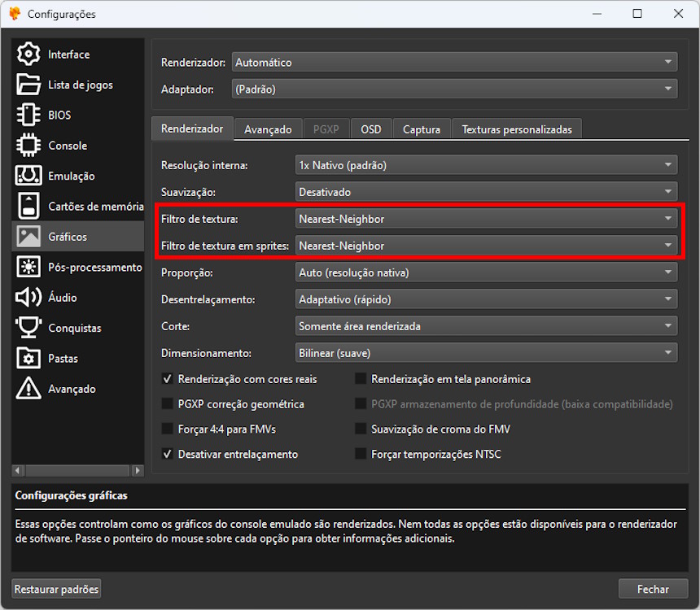Select the Cartões de memória icon
700x610 pixels.
(x=28, y=207)
